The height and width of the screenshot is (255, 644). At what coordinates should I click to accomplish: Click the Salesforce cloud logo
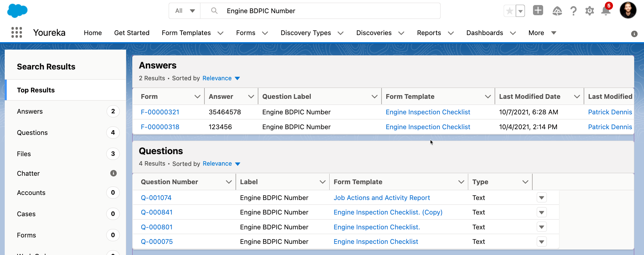tap(17, 11)
